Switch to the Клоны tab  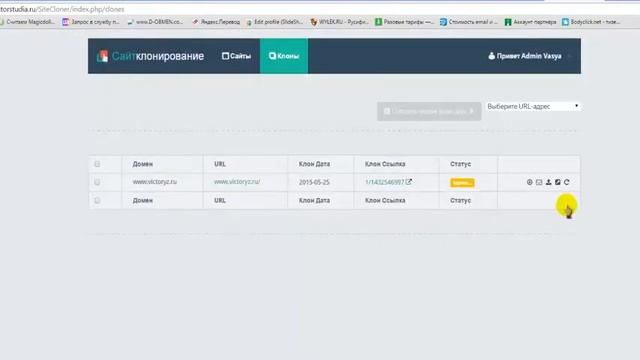pos(284,56)
